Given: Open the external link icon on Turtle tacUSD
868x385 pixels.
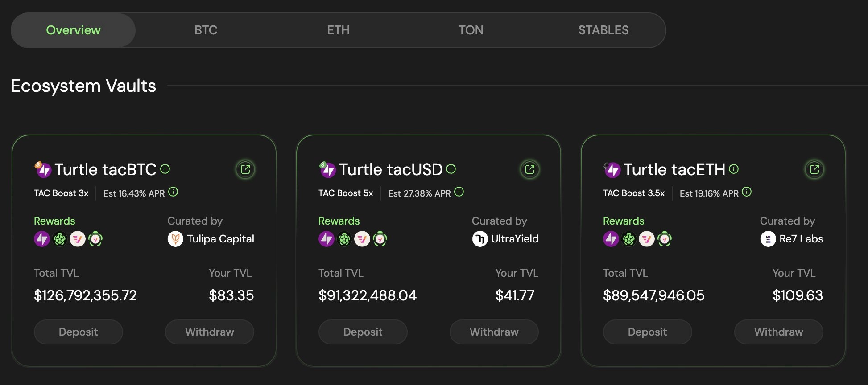Looking at the screenshot, I should (529, 169).
